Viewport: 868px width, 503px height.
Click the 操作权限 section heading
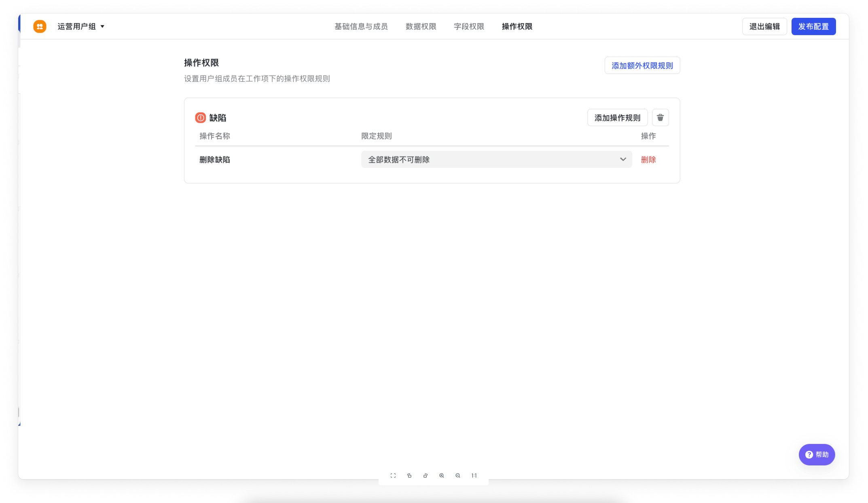coord(201,63)
